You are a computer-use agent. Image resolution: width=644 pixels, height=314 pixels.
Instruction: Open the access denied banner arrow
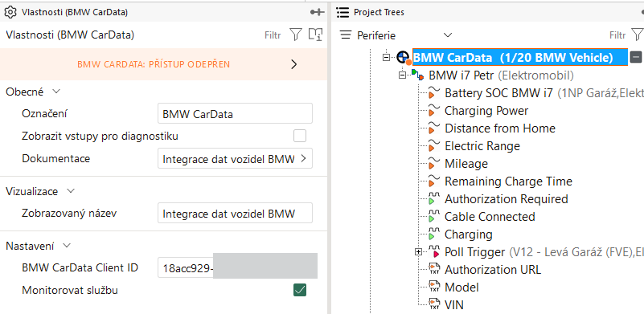[293, 64]
